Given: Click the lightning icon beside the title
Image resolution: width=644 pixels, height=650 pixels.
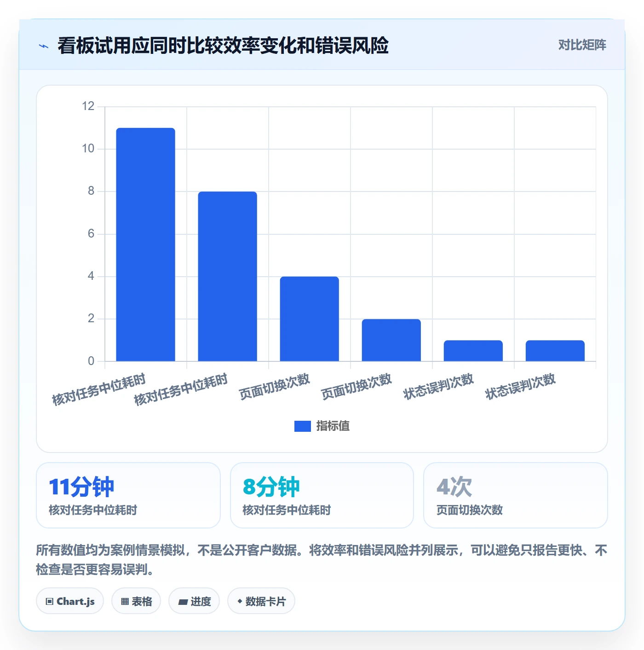Looking at the screenshot, I should coord(44,46).
